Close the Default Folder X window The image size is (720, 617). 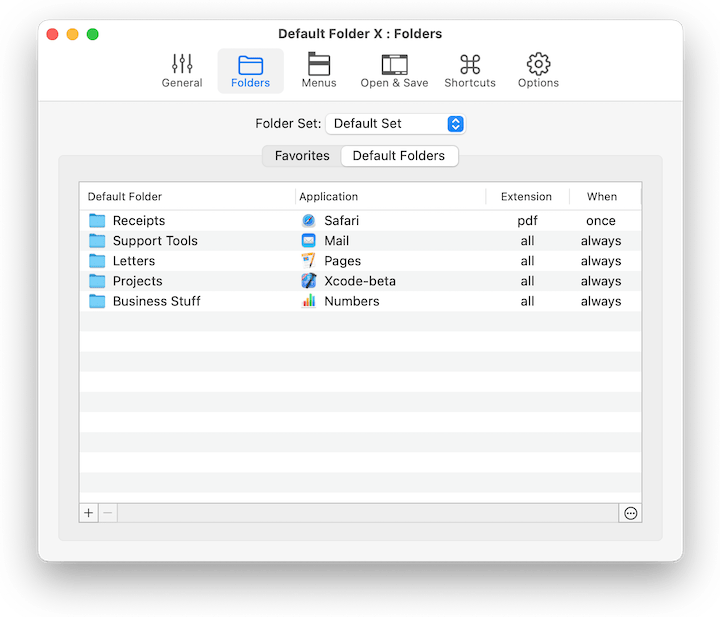coord(52,34)
